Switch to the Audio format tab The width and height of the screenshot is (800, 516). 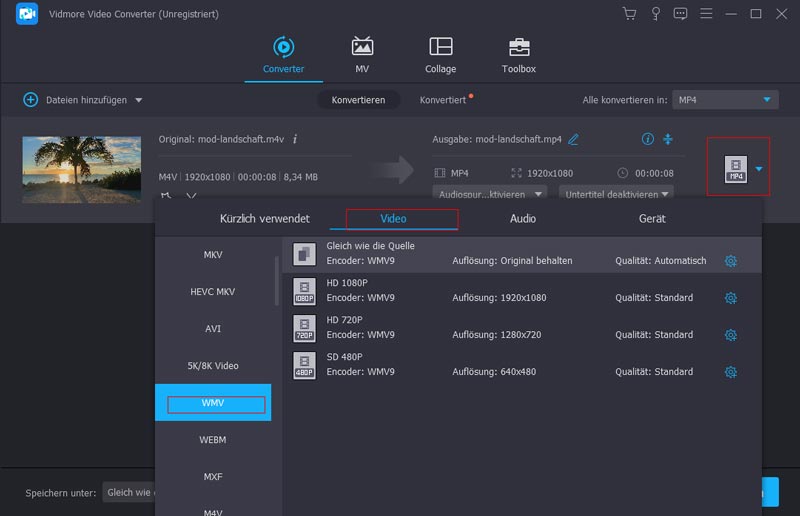(522, 218)
